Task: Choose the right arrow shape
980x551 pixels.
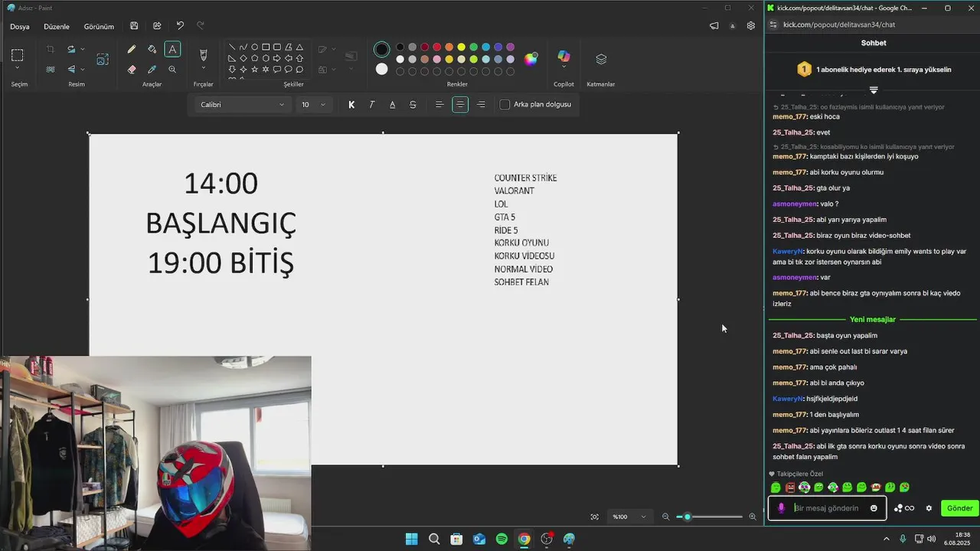Action: (x=277, y=58)
